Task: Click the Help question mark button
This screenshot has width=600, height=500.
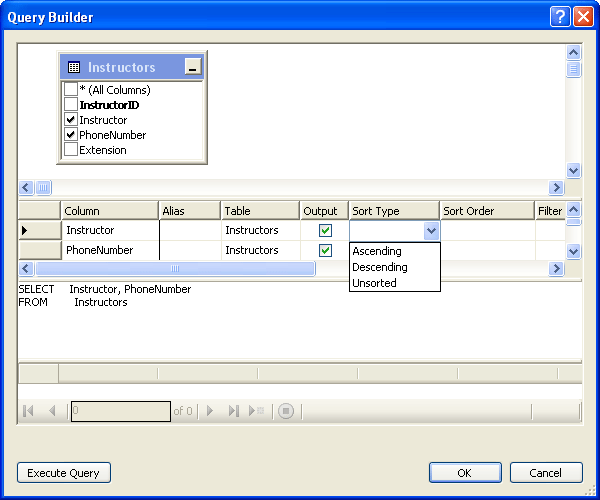Action: 562,16
